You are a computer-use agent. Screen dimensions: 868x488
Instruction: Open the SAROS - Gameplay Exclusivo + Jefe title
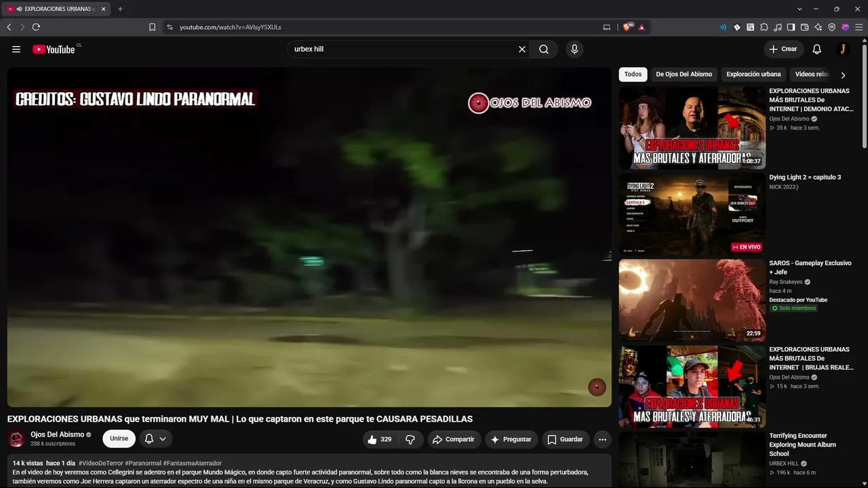tap(810, 268)
